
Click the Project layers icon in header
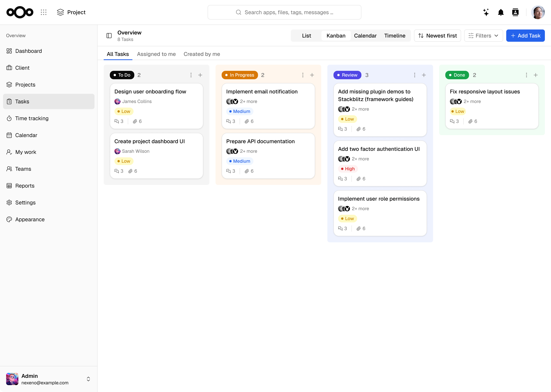point(60,12)
